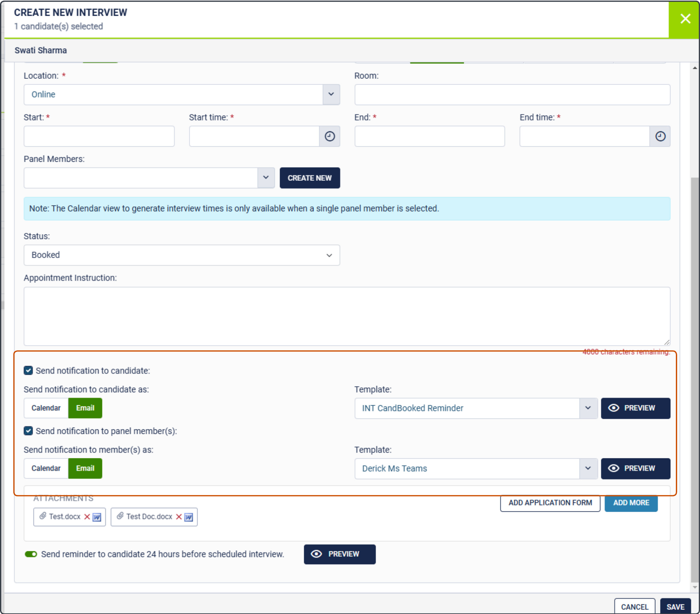Toggle the 24-hour candidate reminder switch

pyautogui.click(x=31, y=554)
